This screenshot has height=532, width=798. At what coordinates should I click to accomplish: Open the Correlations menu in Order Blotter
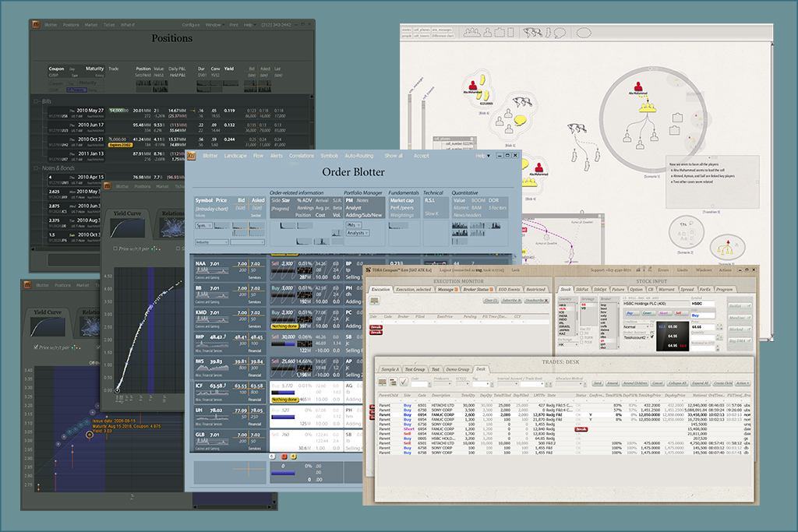[x=302, y=156]
